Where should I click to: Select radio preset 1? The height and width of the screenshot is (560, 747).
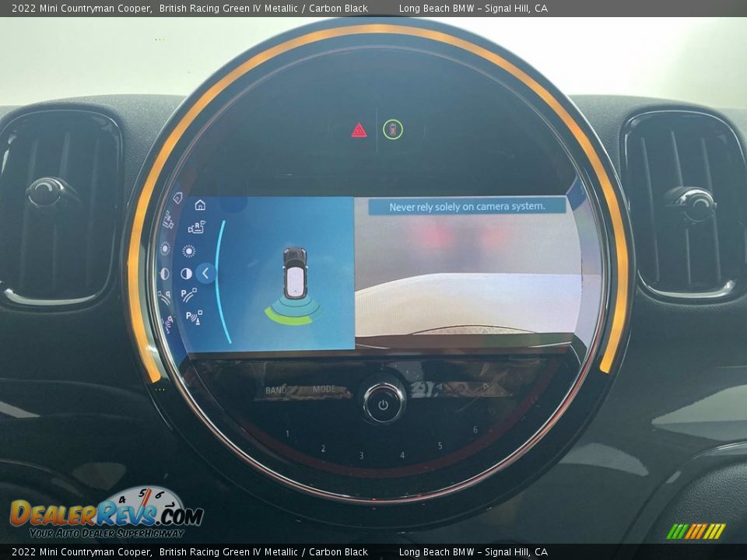[x=287, y=433]
